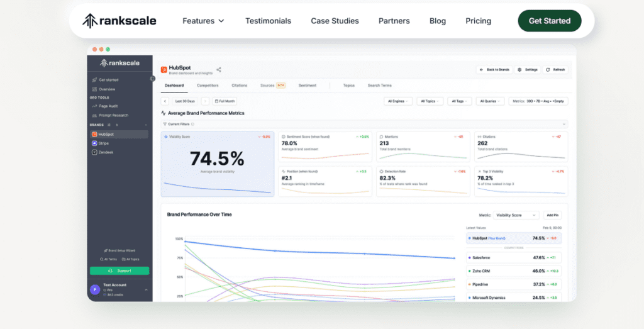This screenshot has height=329, width=644.
Task: Click the Add Pin button
Action: click(x=552, y=215)
